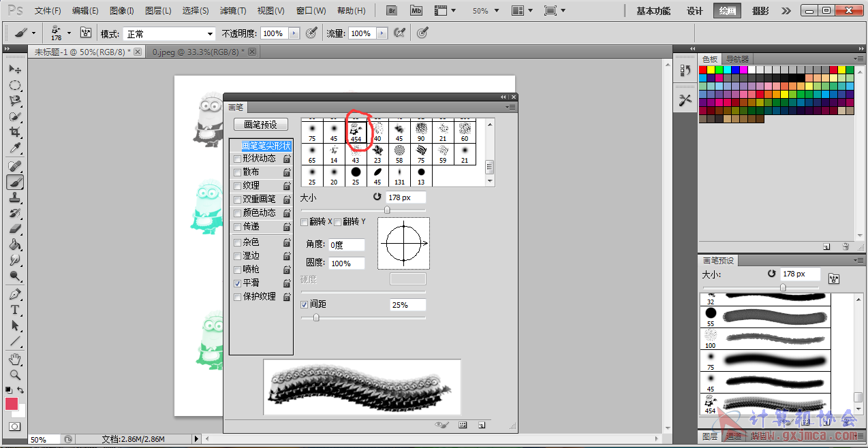Select the Quick Selection tool
The image size is (868, 448).
pos(14,116)
